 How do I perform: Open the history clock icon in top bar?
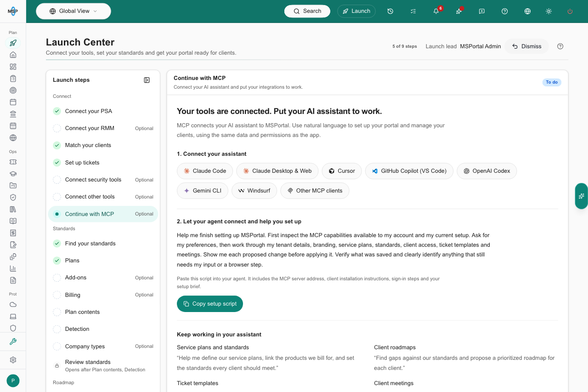(390, 11)
